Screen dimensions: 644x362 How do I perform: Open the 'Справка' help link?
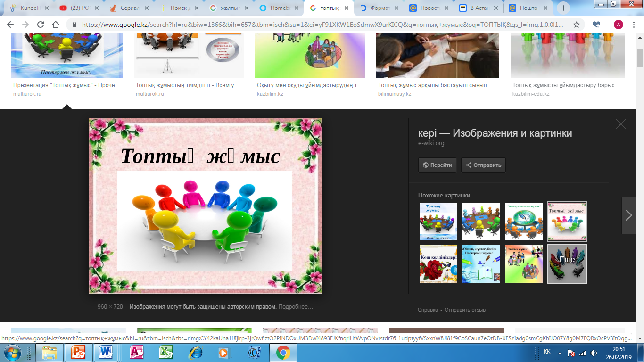coord(428,310)
